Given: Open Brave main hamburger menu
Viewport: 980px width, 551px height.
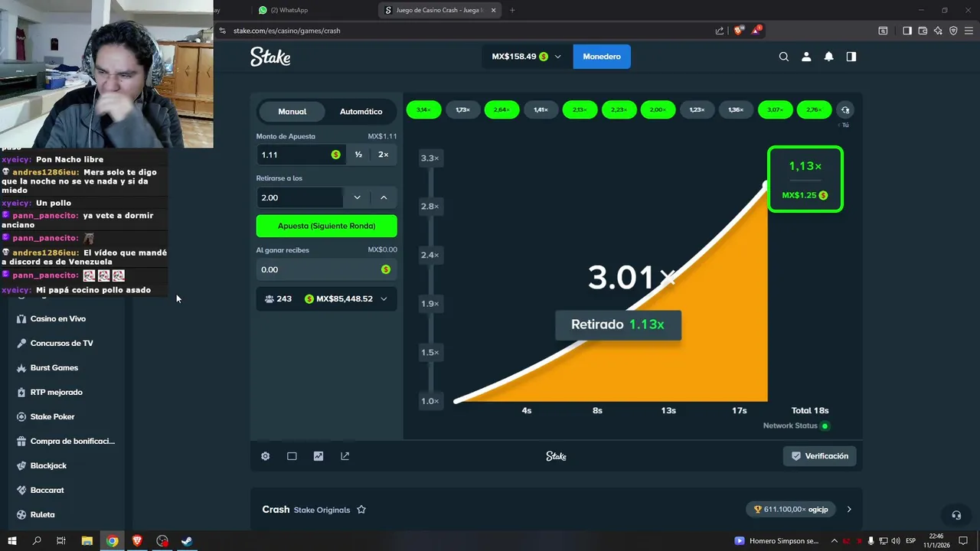Looking at the screenshot, I should click(969, 31).
